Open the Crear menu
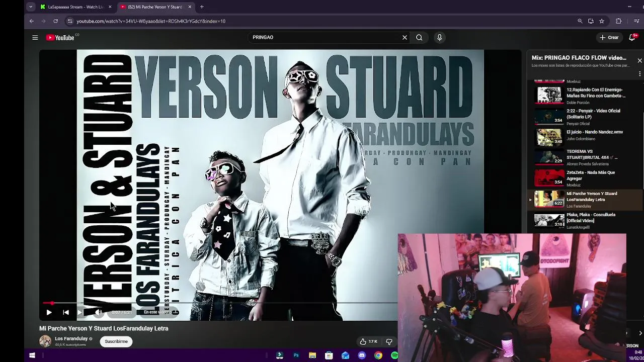This screenshot has width=644, height=362. click(609, 37)
